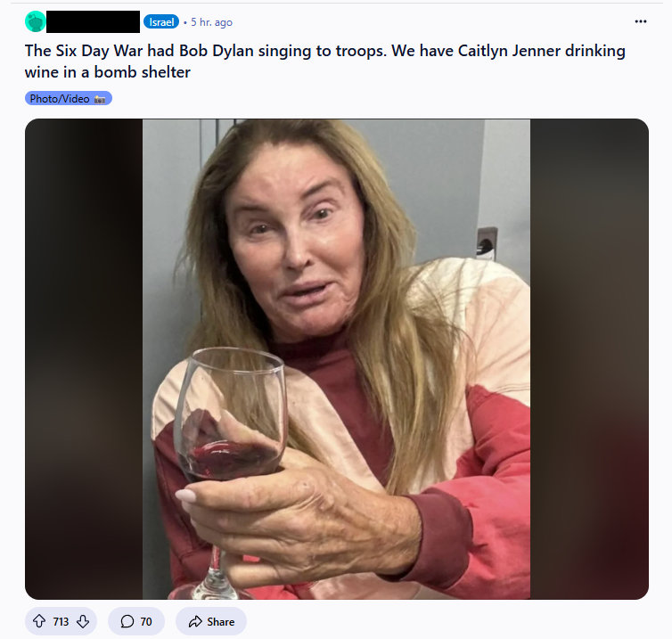Click the blurred right side of the media viewer

click(589, 359)
